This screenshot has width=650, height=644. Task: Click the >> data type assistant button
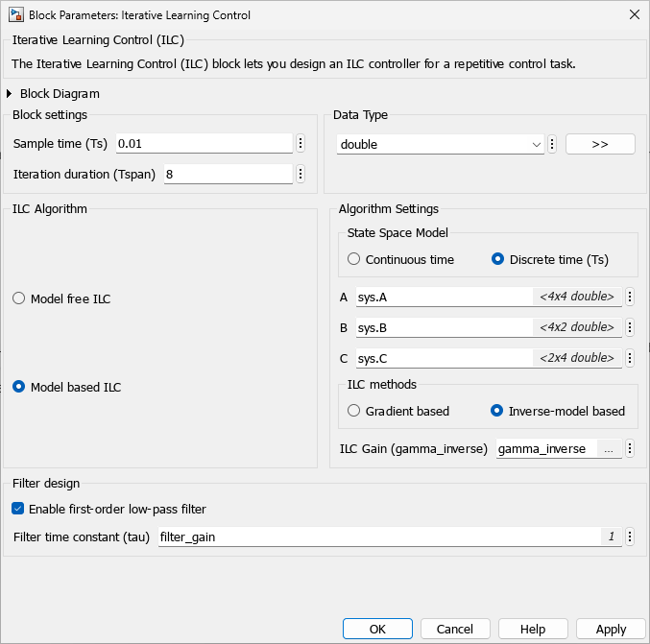pos(600,144)
